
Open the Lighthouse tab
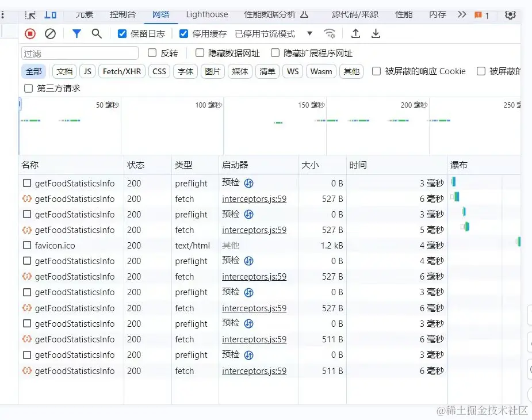207,14
